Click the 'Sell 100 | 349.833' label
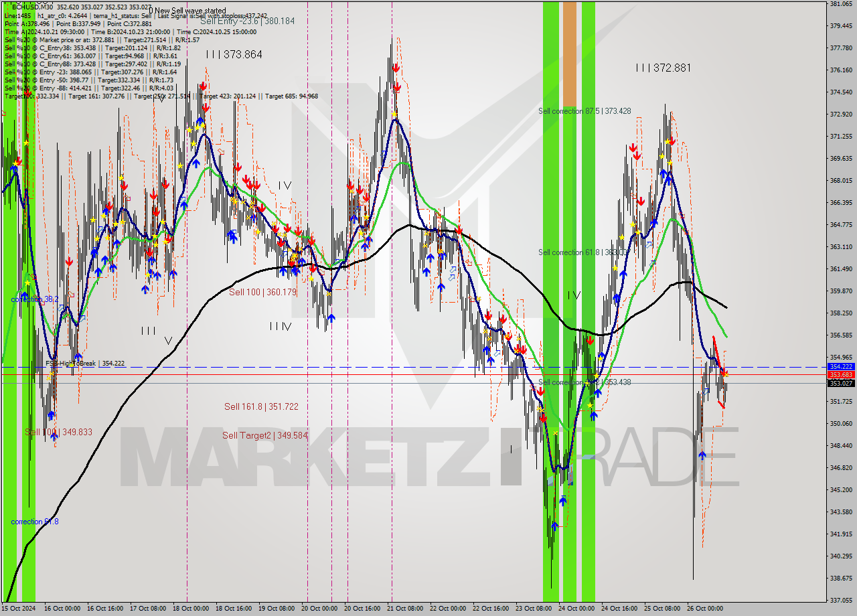Screen dimensions: 857x616 point(58,432)
